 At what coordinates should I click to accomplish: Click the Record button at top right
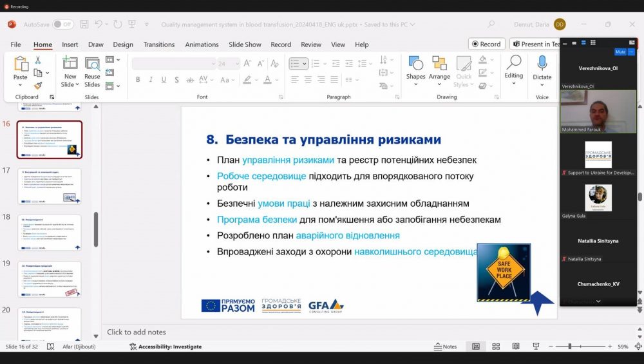[x=487, y=44]
